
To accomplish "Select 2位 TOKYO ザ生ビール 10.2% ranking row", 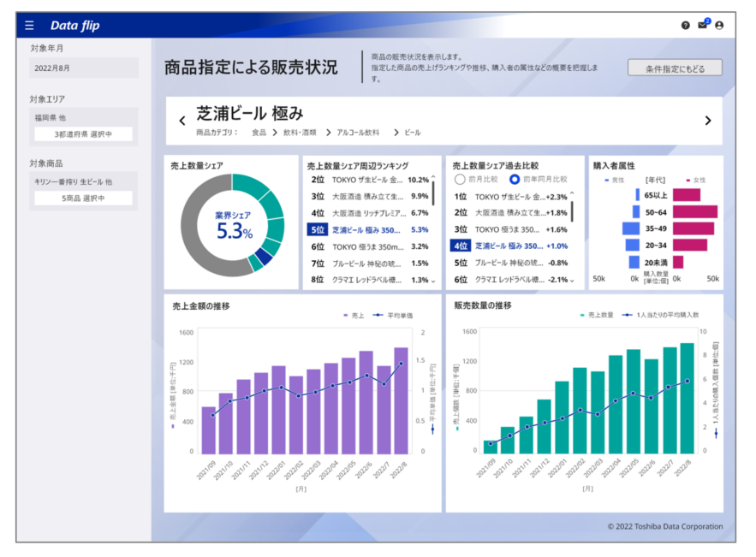I will point(369,180).
